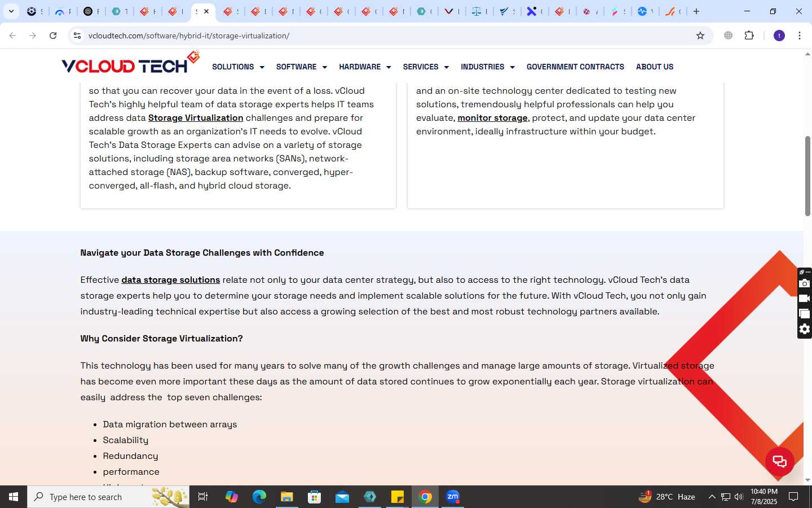Click the 'Data migration between arrays' bullet
The width and height of the screenshot is (812, 508).
(170, 424)
